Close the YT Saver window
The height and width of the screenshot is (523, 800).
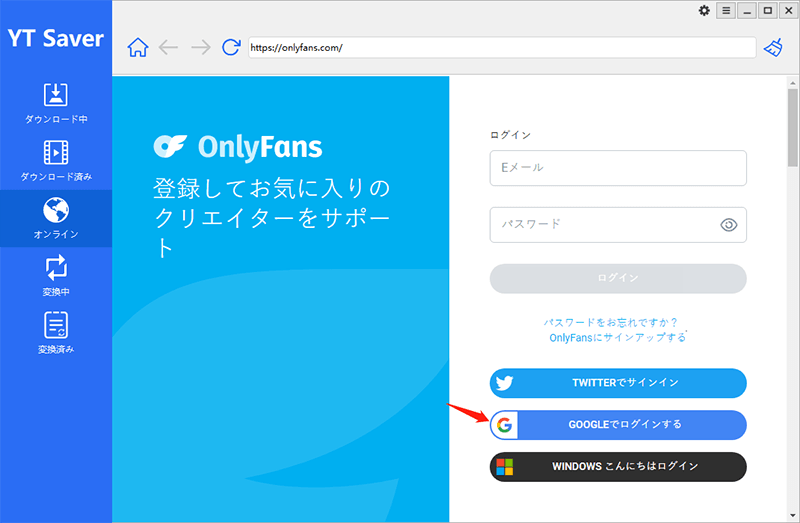[x=788, y=10]
